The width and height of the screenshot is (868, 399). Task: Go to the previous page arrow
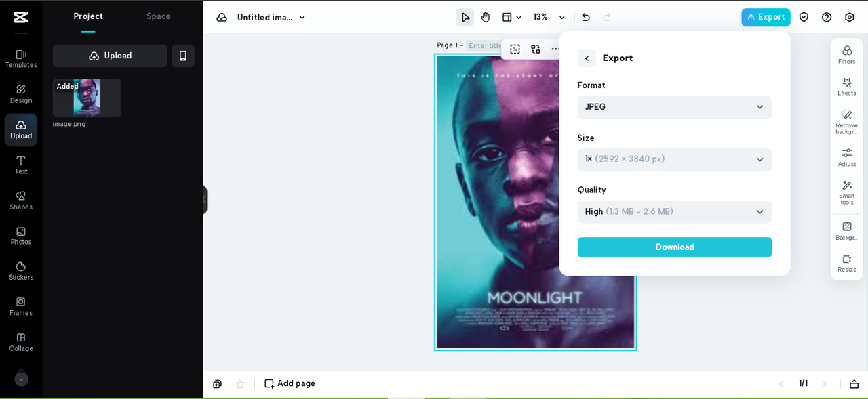(781, 384)
